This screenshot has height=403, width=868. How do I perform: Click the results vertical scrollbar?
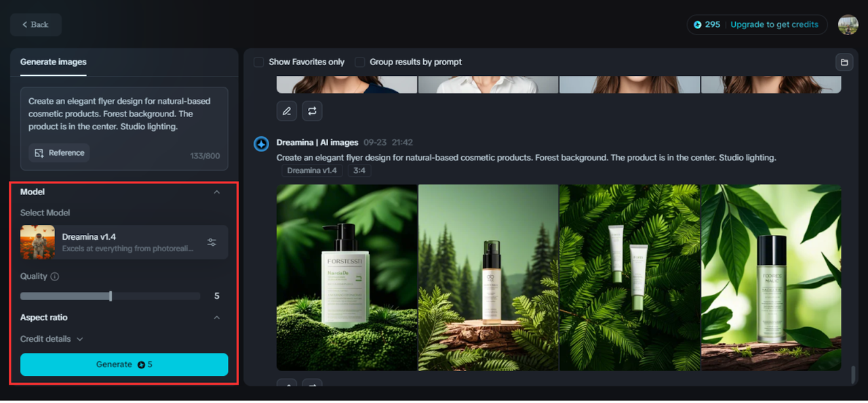(x=853, y=375)
